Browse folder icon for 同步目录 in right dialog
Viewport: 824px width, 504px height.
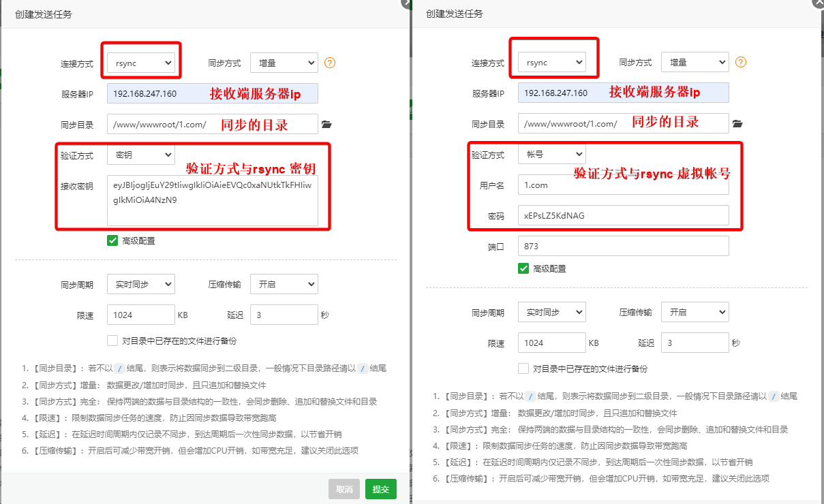(737, 123)
